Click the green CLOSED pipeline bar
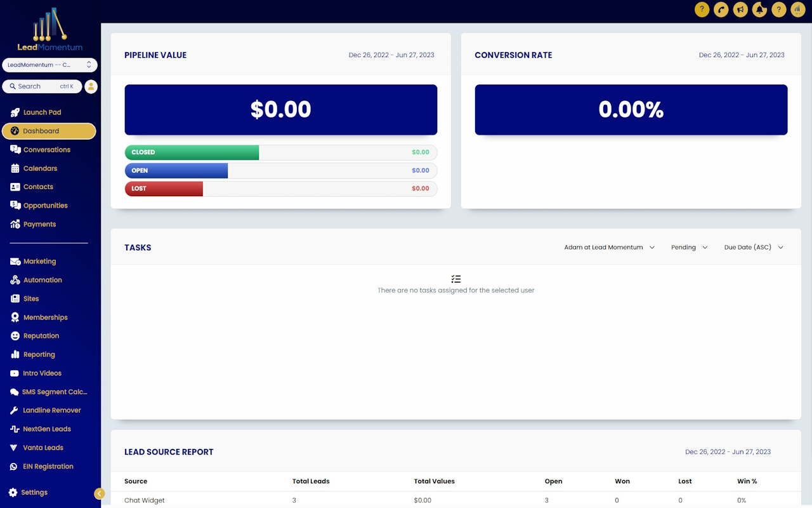Screen dimensions: 812x508 point(192,152)
